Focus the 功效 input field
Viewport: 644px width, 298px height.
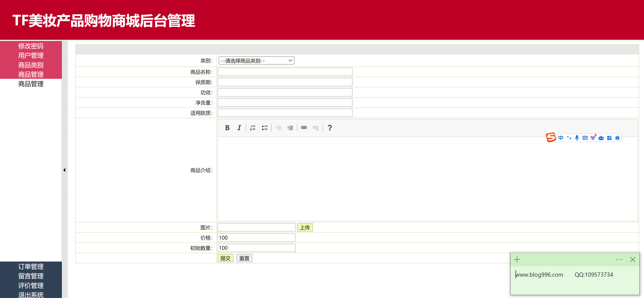point(285,93)
